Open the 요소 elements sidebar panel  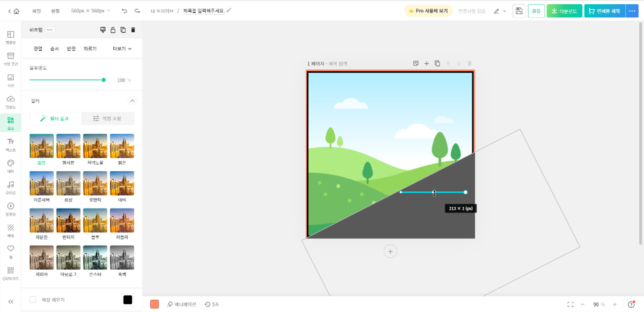click(11, 123)
